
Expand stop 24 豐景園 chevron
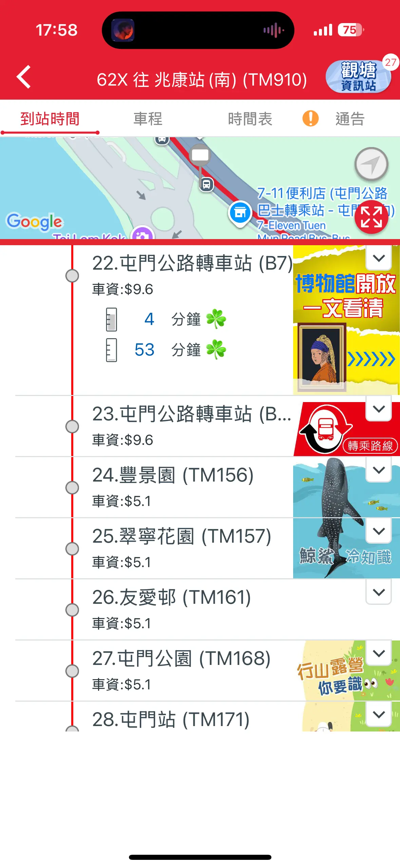[379, 470]
